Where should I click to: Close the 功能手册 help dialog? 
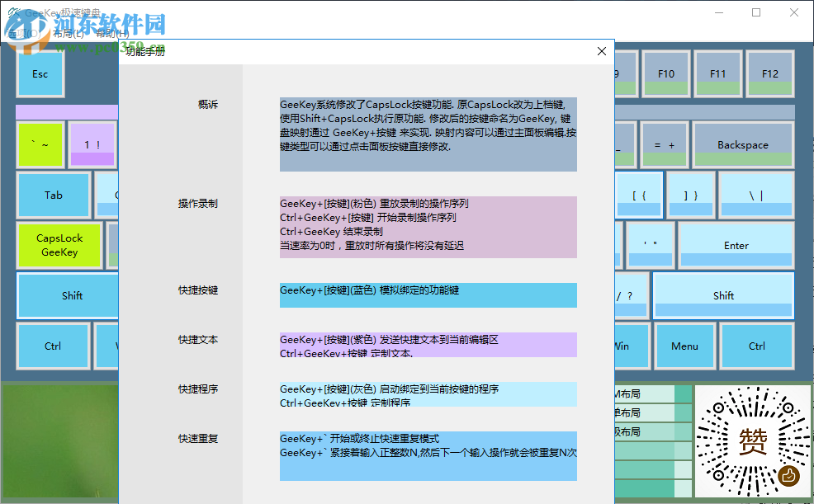coord(602,50)
